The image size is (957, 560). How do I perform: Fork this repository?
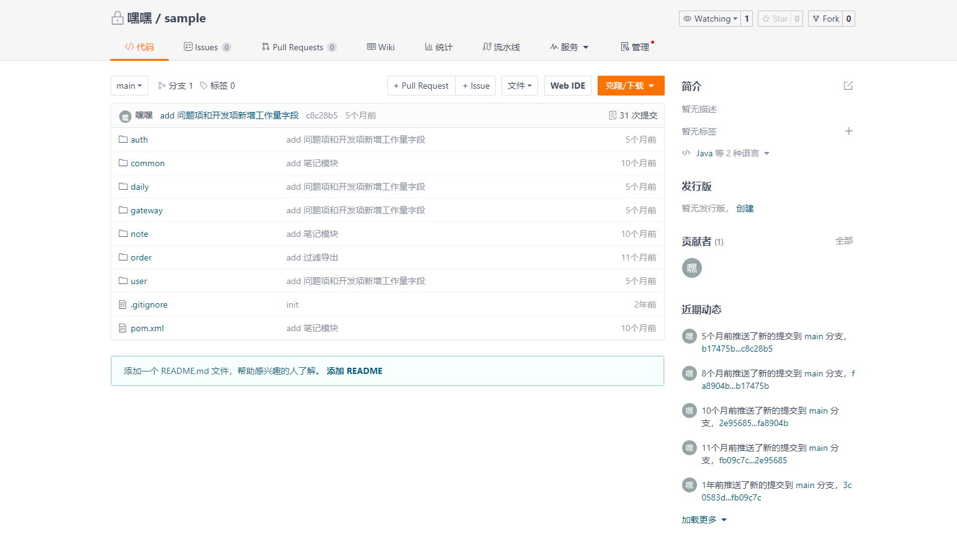tap(826, 19)
